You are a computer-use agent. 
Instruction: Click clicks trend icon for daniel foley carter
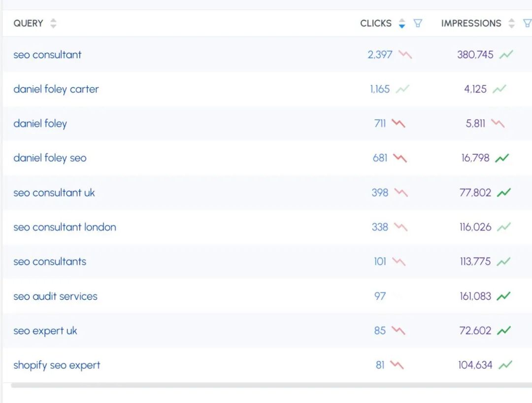tap(402, 89)
